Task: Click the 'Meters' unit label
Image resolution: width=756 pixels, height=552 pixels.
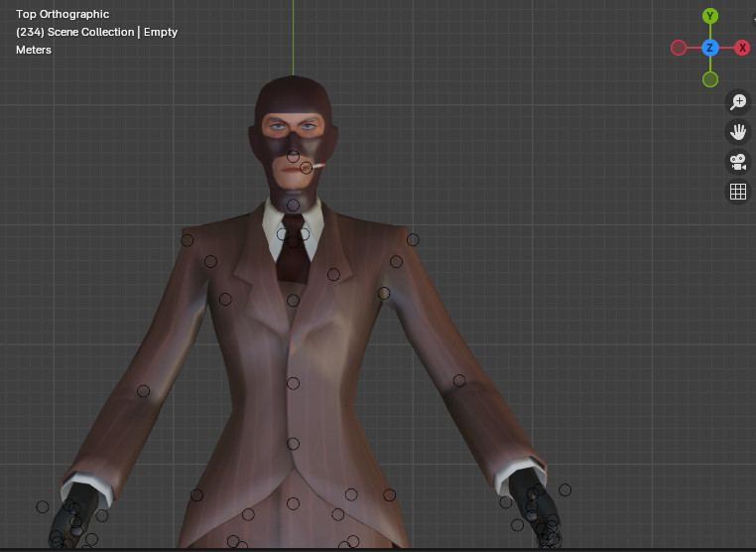Action: click(x=34, y=50)
